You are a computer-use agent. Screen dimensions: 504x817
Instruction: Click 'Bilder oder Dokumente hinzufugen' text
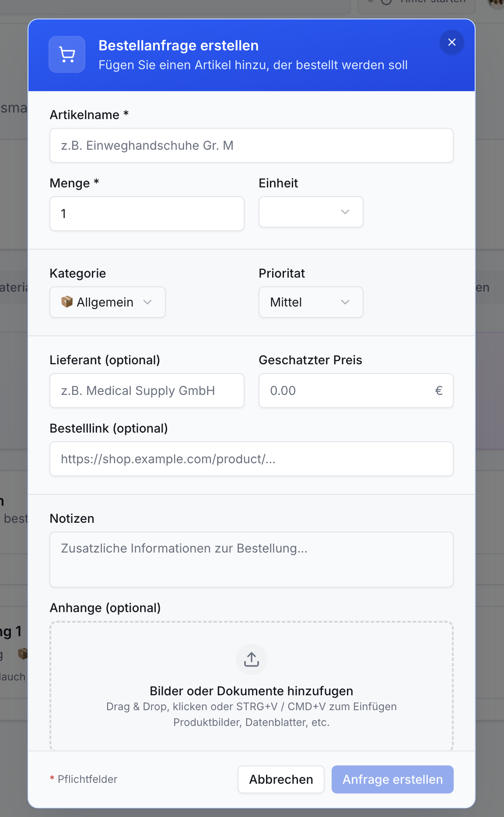(x=252, y=691)
